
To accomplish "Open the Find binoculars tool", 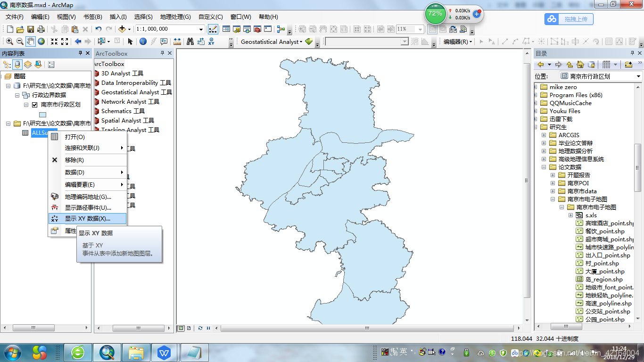I will 190,41.
